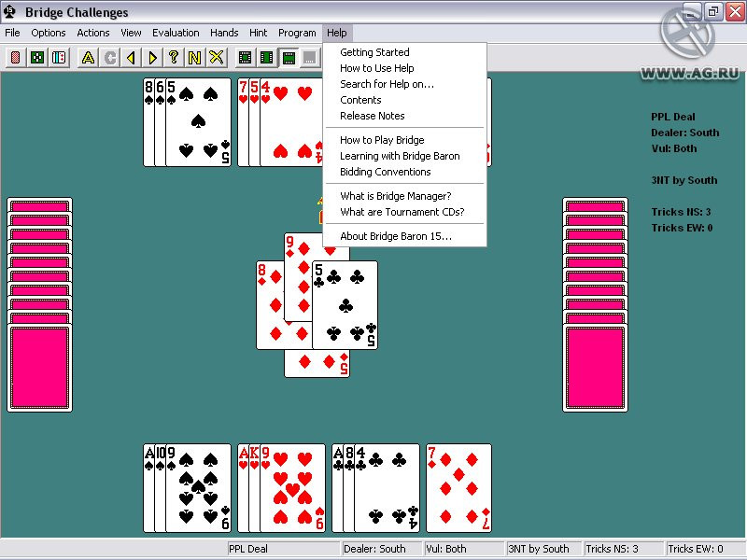This screenshot has height=560, width=747.
Task: Open the Hint menu
Action: (x=258, y=33)
